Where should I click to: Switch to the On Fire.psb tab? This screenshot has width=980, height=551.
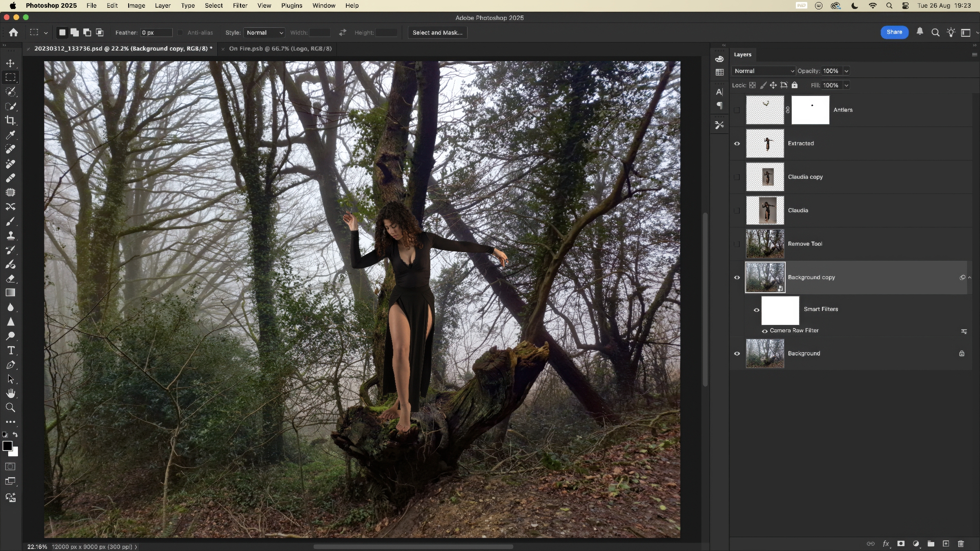click(x=280, y=49)
